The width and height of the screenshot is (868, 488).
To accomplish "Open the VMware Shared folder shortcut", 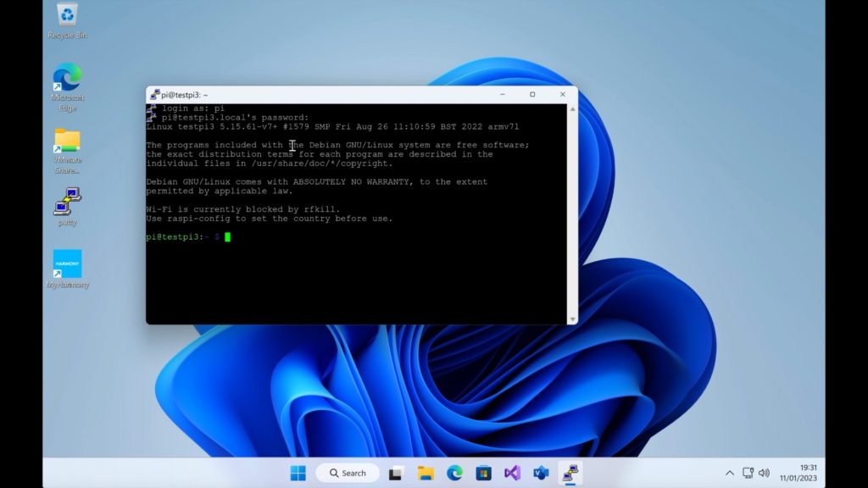I will [67, 151].
